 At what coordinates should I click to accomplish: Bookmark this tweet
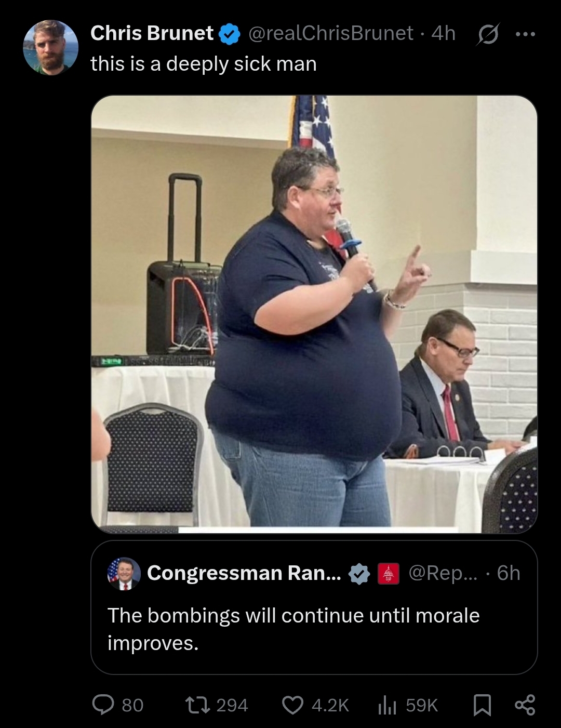[482, 705]
